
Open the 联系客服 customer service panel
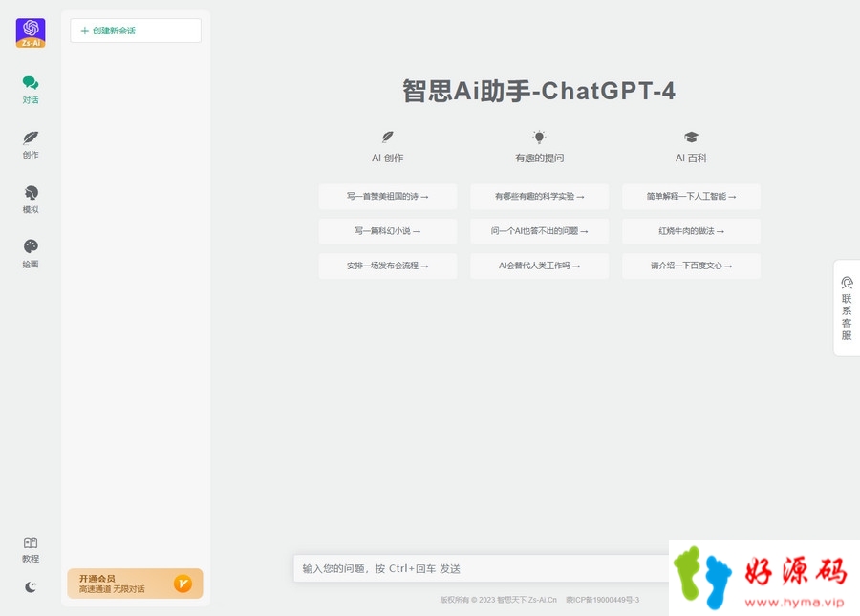tap(847, 308)
